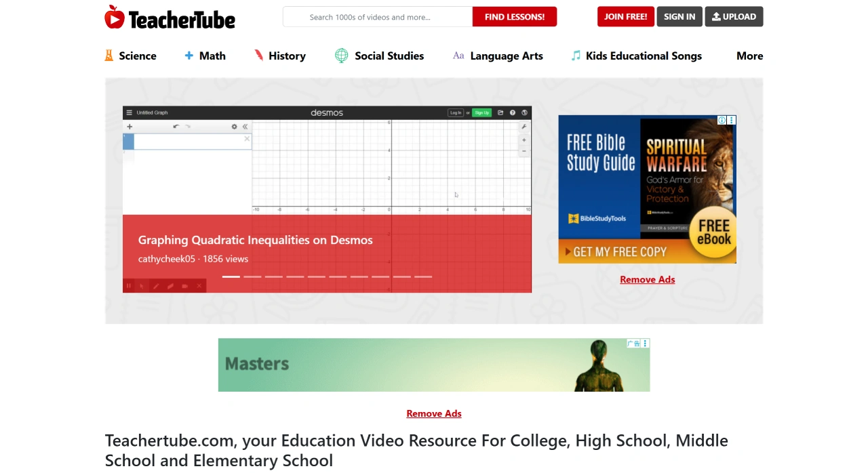Click the add expression plus icon in Desmos
This screenshot has width=868, height=473.
point(129,126)
